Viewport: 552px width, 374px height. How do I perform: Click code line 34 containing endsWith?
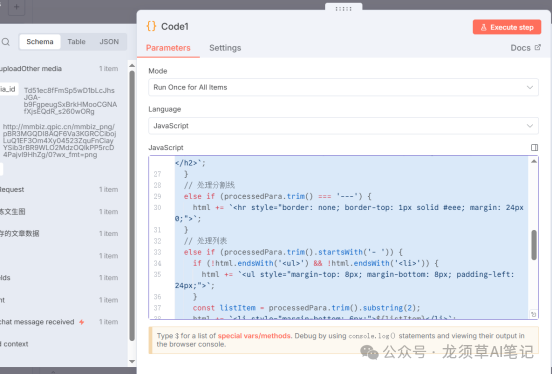point(315,263)
